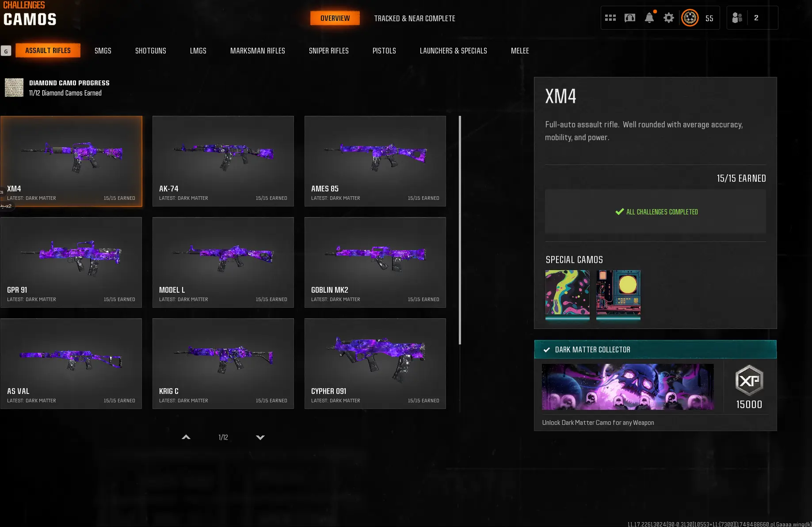The image size is (812, 527).
Task: Click the G key category shortcut
Action: [x=6, y=51]
